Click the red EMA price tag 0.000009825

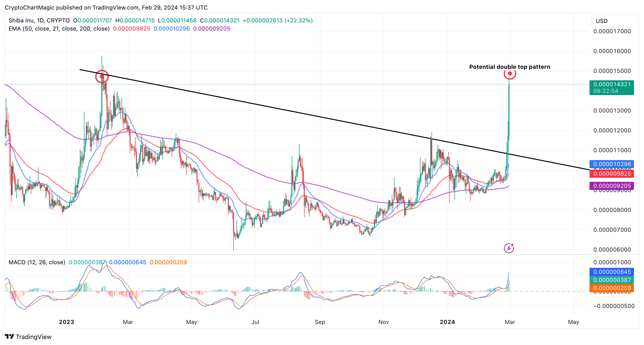611,173
